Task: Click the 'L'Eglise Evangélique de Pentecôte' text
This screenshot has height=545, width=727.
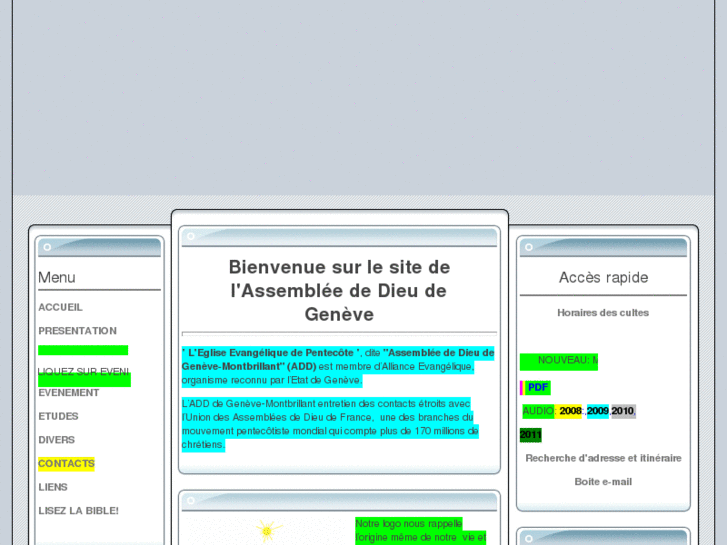Action: click(271, 353)
